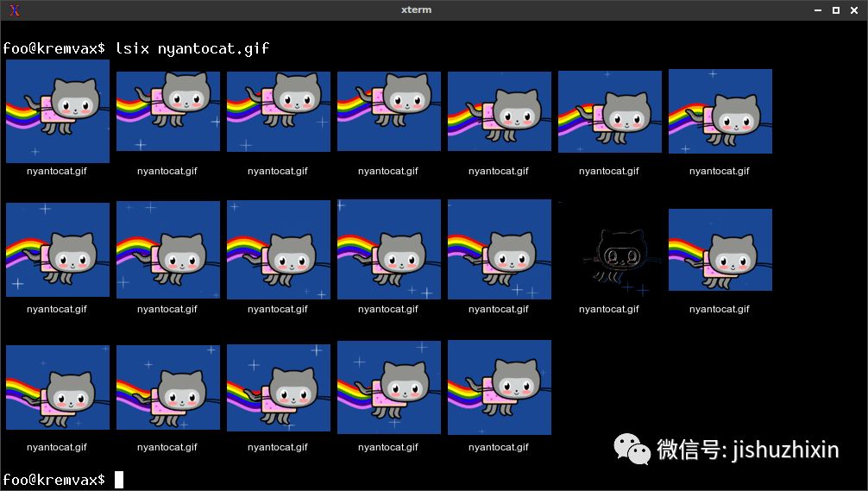Click label under first bottom-row thumbnail

(x=56, y=447)
